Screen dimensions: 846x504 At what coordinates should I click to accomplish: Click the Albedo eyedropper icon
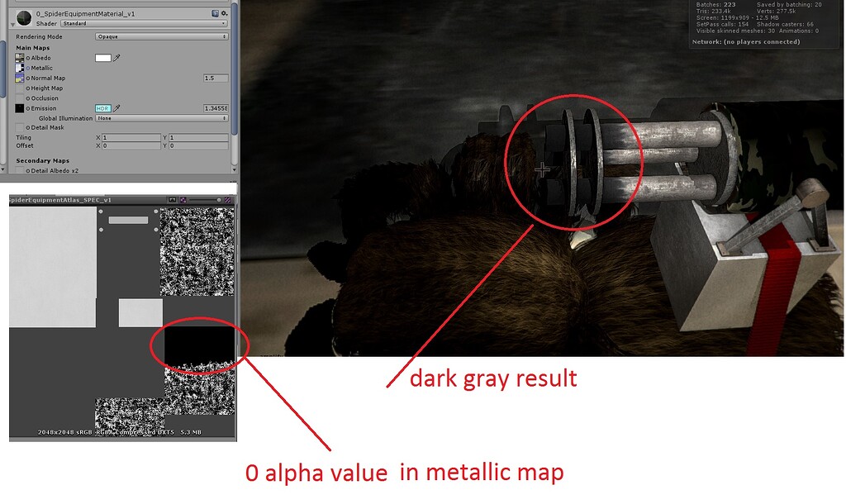tap(117, 58)
